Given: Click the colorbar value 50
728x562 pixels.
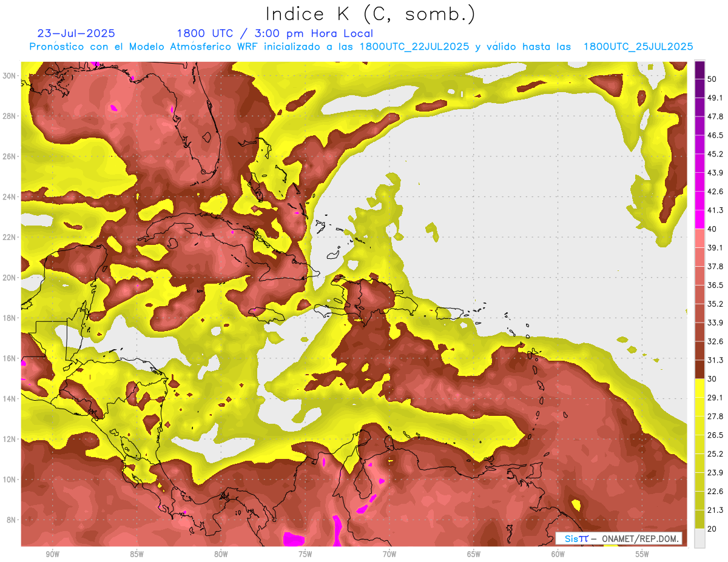Looking at the screenshot, I should pos(712,79).
